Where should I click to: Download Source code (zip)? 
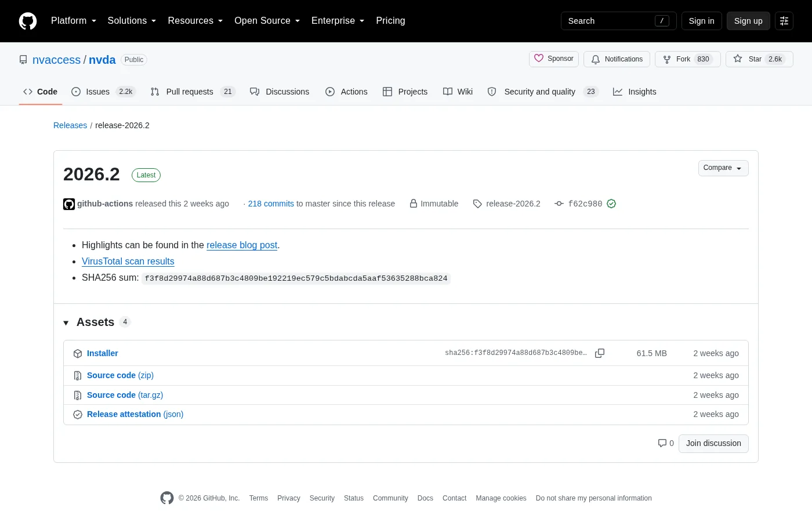pyautogui.click(x=120, y=375)
